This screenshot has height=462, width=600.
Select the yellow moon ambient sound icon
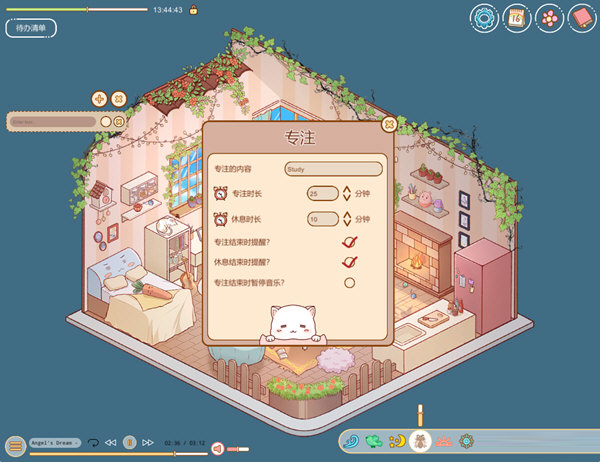tap(397, 440)
